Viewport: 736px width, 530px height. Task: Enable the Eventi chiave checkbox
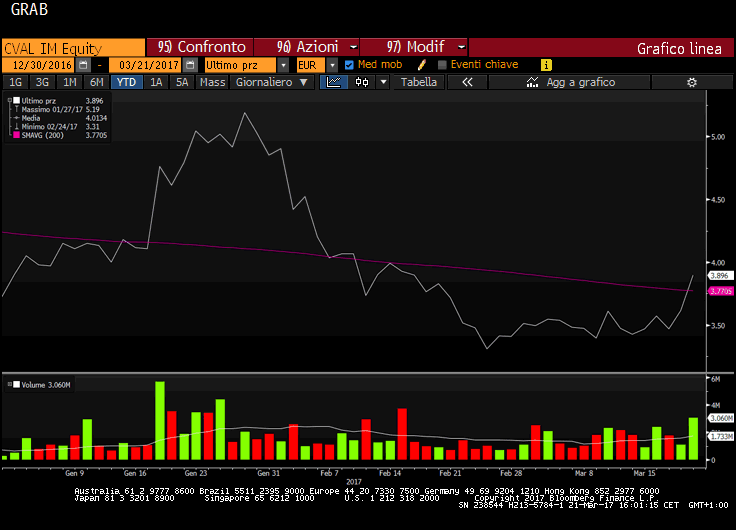tap(442, 65)
